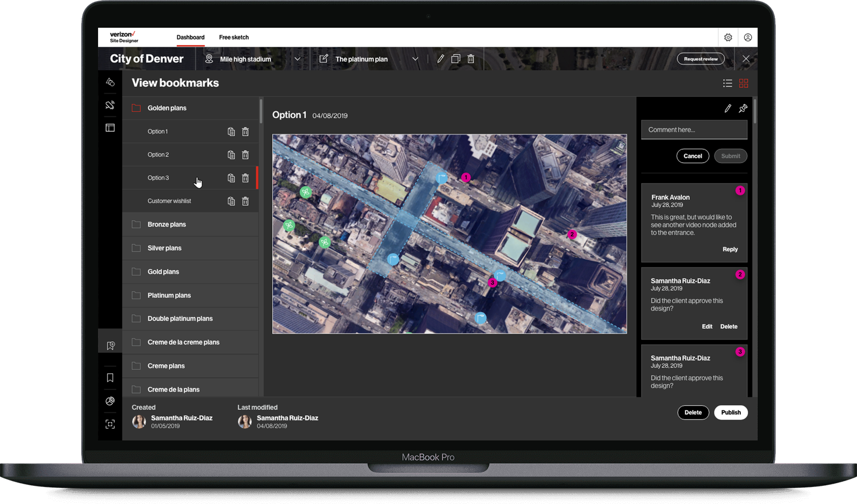
Task: Copy Customer wishlist bookmark
Action: [231, 201]
